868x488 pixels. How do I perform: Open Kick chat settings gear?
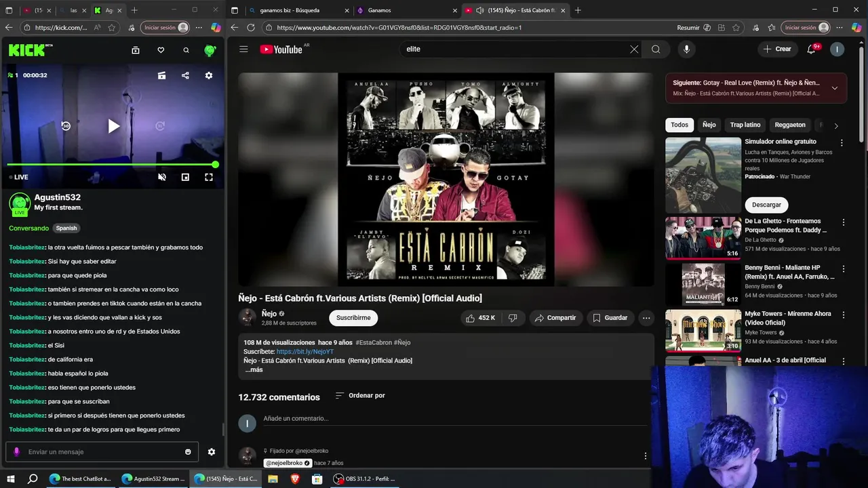click(212, 452)
